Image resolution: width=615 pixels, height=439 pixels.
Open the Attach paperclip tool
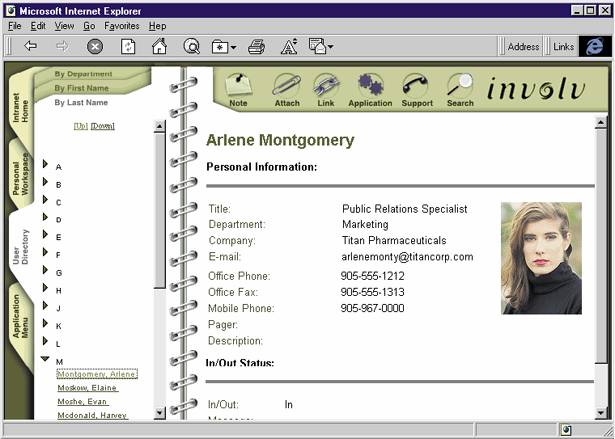coord(286,88)
